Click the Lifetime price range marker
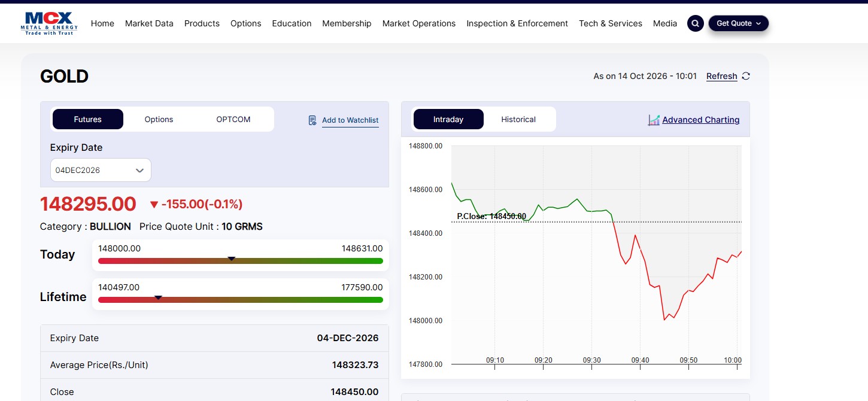Image resolution: width=868 pixels, height=401 pixels. tap(158, 297)
